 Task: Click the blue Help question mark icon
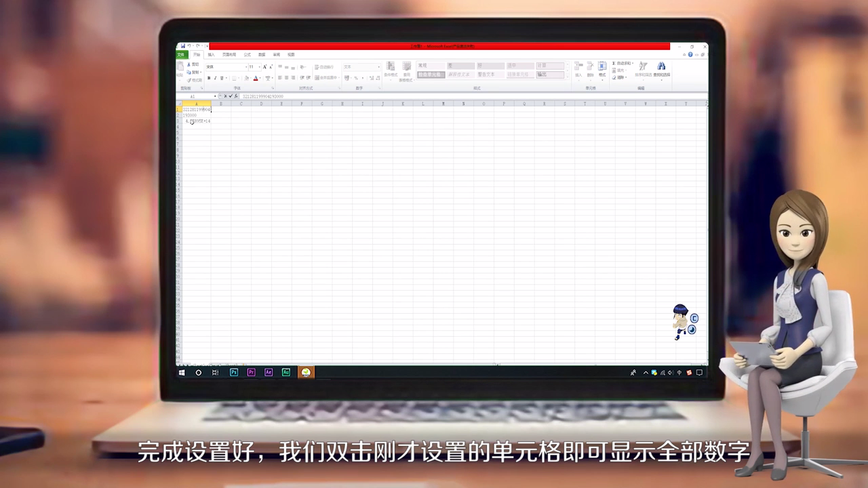[690, 54]
